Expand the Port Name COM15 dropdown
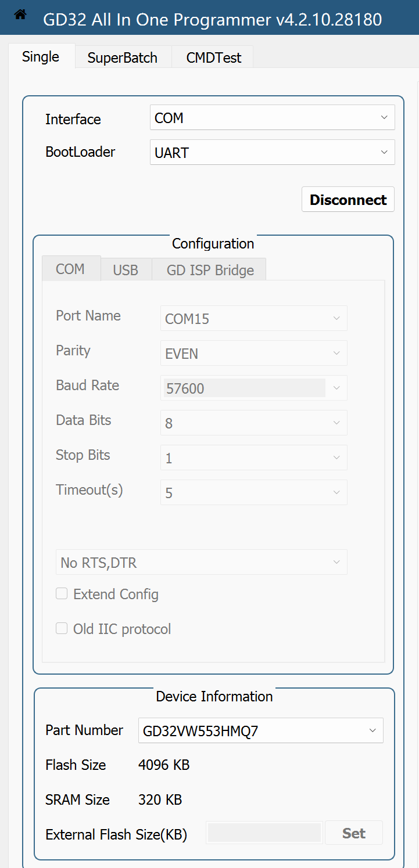This screenshot has height=868, width=419. [x=254, y=318]
